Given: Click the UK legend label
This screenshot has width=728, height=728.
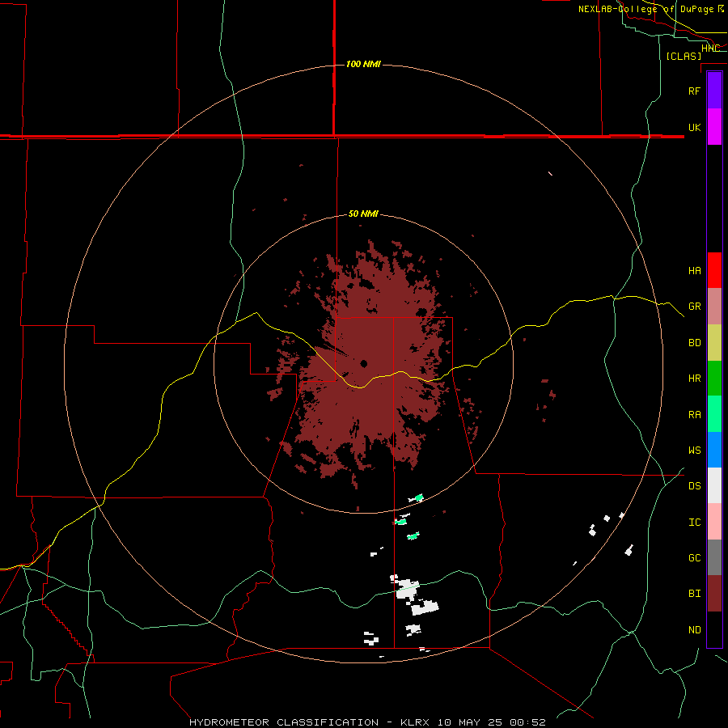Looking at the screenshot, I should tap(694, 127).
